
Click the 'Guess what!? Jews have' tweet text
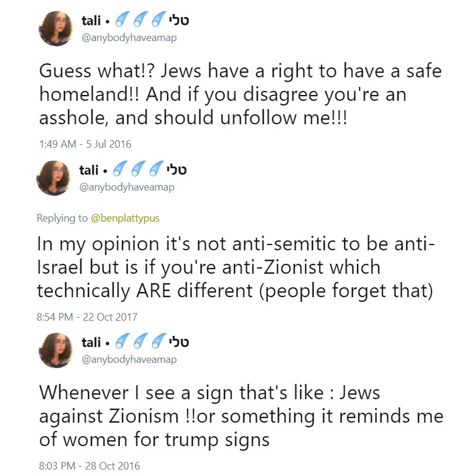(240, 94)
